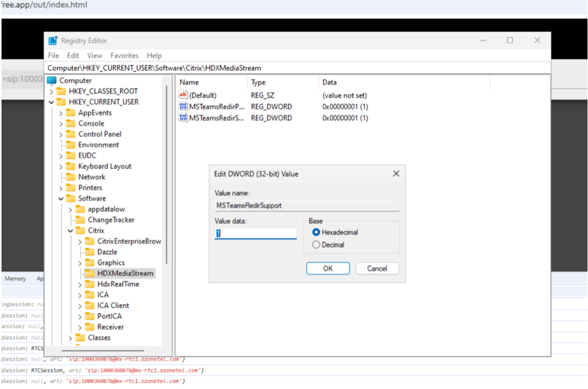The image size is (588, 389).
Task: Close the Edit DWORD dialog with X
Action: [x=396, y=174]
